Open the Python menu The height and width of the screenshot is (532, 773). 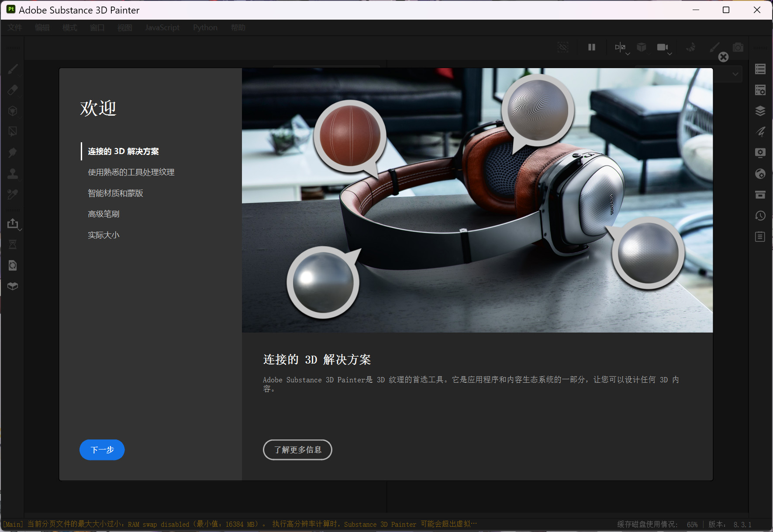pyautogui.click(x=205, y=27)
